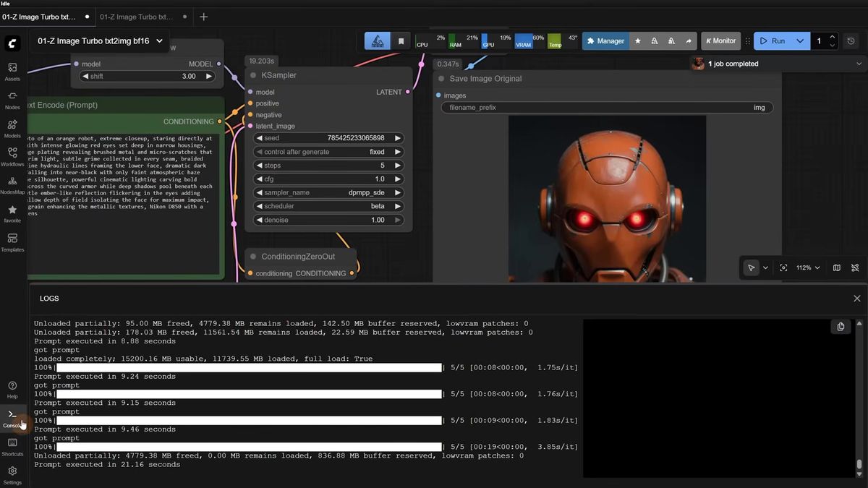Click the denoise value field
The image size is (868, 488).
click(x=328, y=220)
